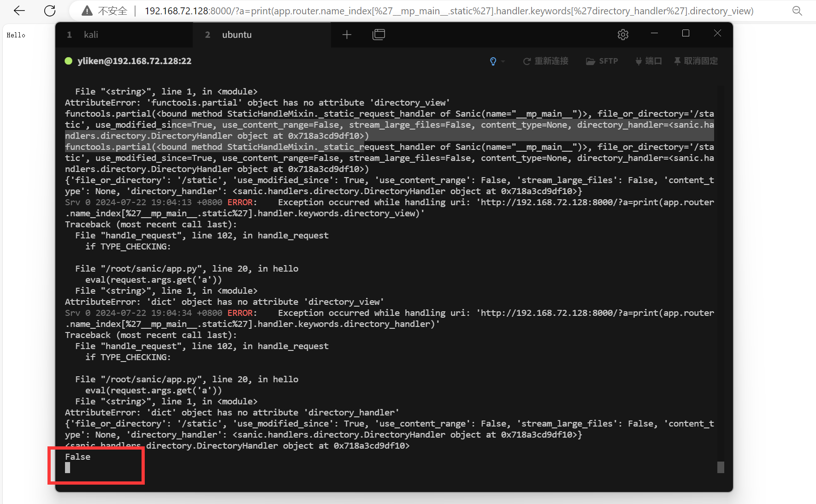The height and width of the screenshot is (504, 816).
Task: Switch to the kali session tab
Action: pyautogui.click(x=124, y=35)
